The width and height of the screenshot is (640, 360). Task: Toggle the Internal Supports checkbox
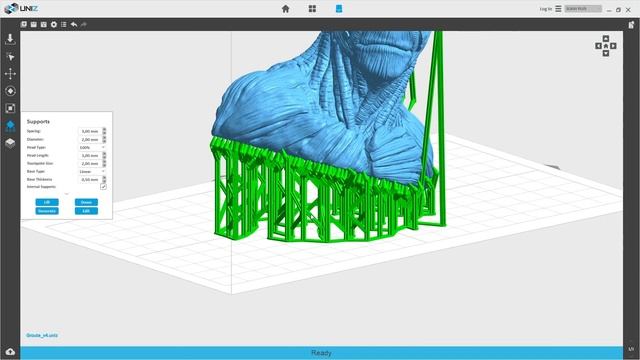pyautogui.click(x=103, y=187)
